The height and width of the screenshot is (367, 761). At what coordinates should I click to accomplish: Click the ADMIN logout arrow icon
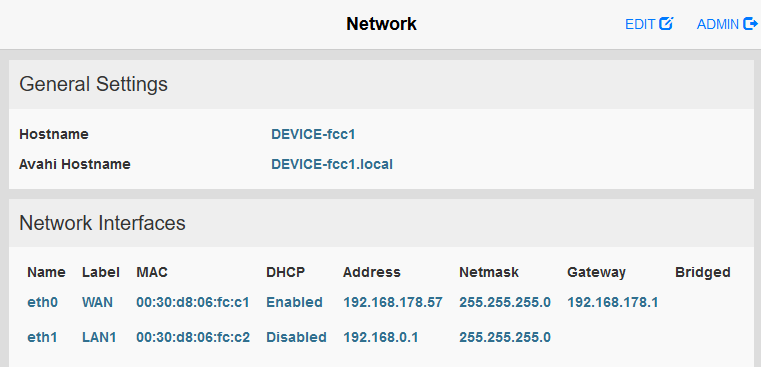click(751, 23)
